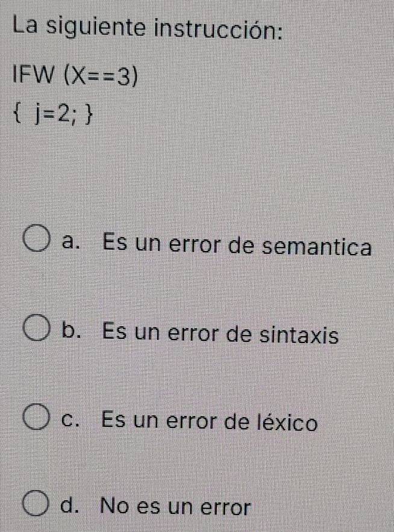Screen dimensions: 394x532
Task: Click the answer text "Es un error de sintaxis"
Action: [220, 333]
